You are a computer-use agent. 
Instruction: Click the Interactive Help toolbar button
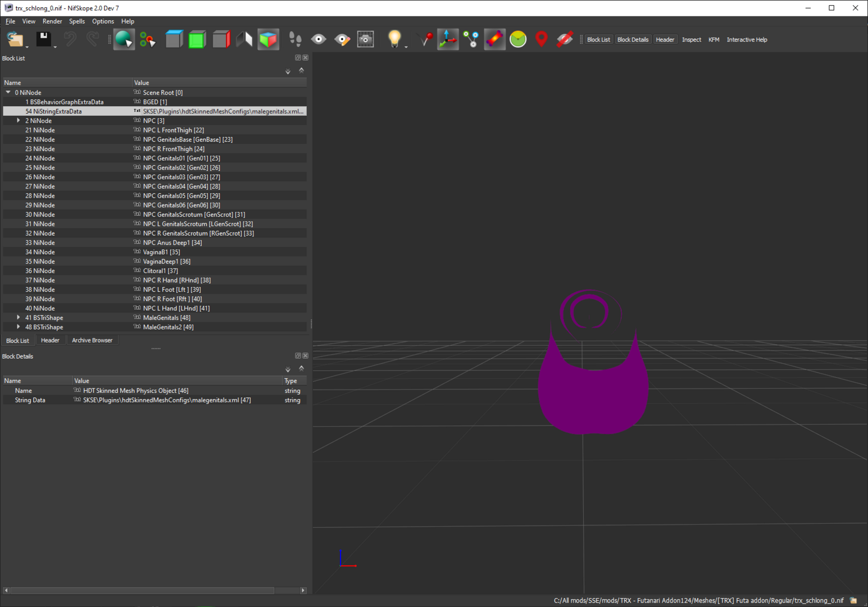(x=747, y=39)
